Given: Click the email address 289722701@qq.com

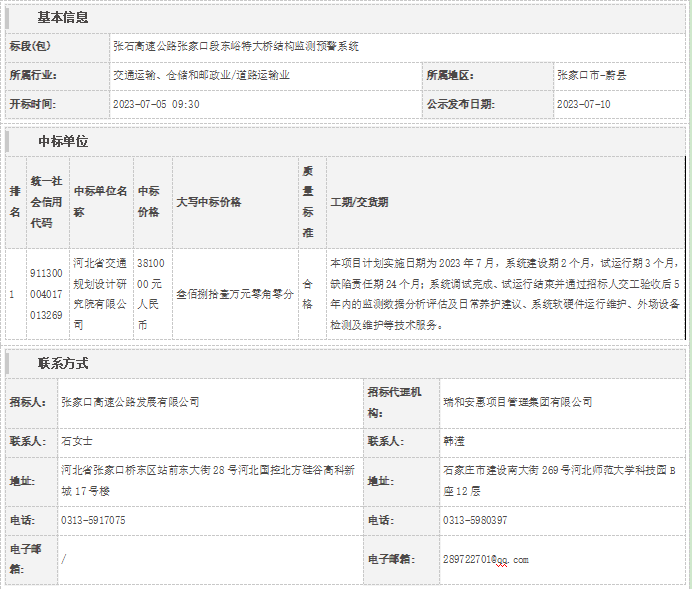Looking at the screenshot, I should point(485,559).
